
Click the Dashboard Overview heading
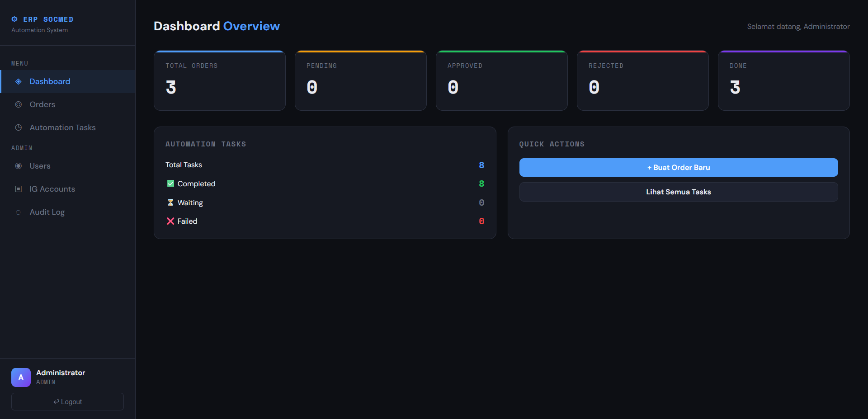(217, 26)
